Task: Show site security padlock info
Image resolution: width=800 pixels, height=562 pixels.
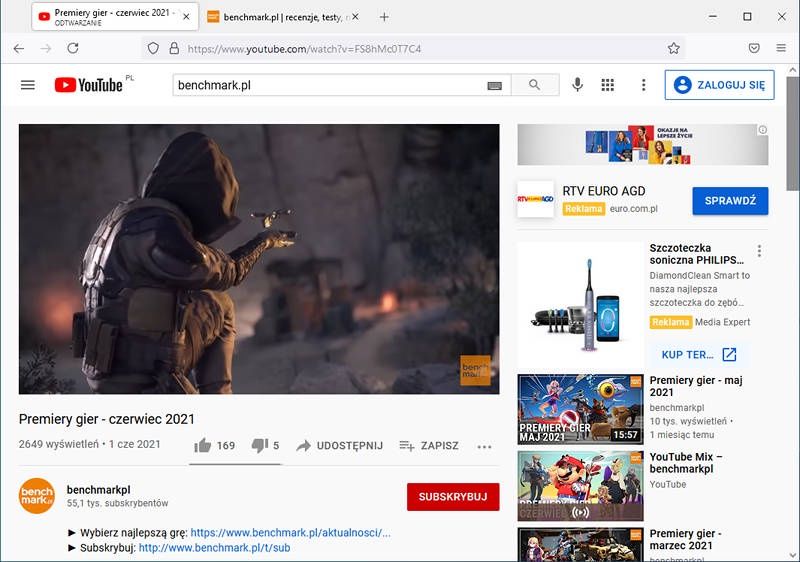Action: tap(174, 48)
